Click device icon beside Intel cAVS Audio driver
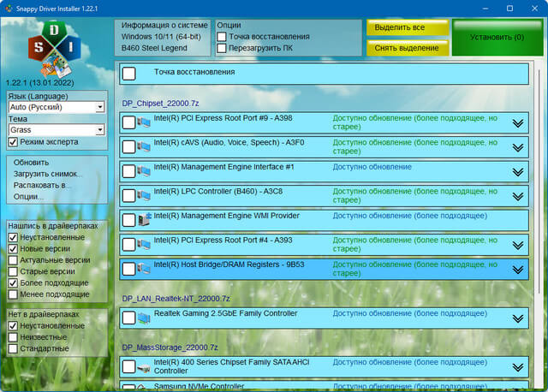The width and height of the screenshot is (548, 392). (143, 147)
